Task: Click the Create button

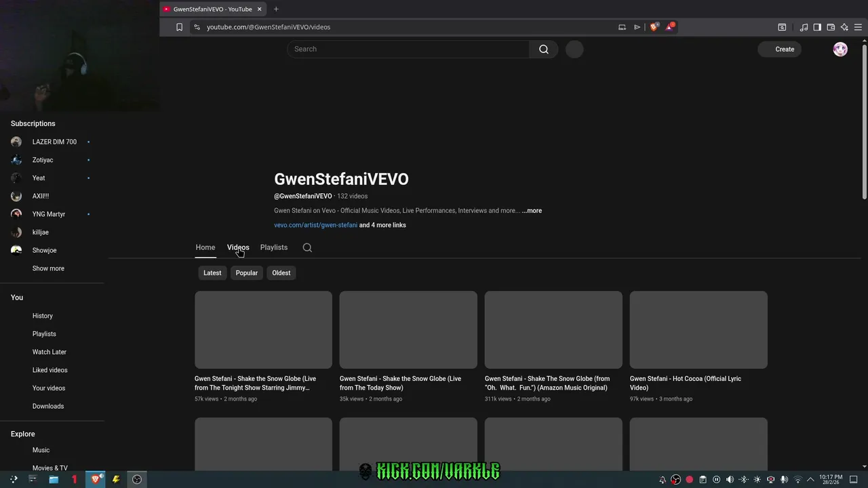Action: (780, 49)
